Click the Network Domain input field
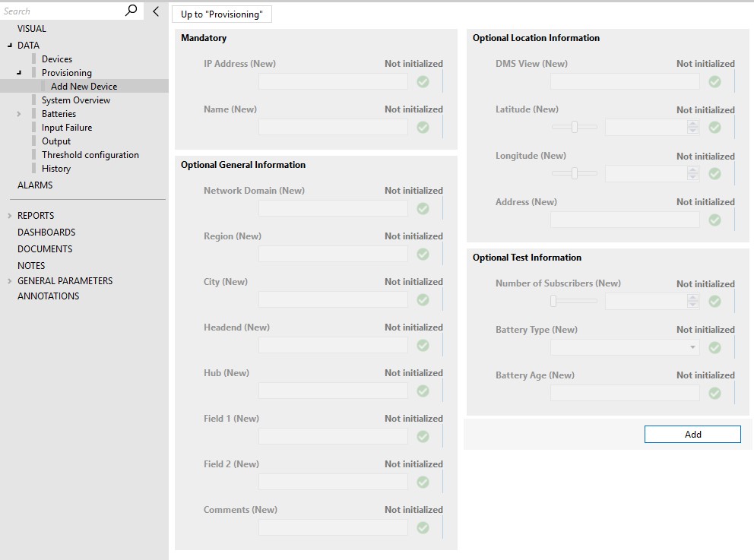This screenshot has width=754, height=560. point(333,208)
